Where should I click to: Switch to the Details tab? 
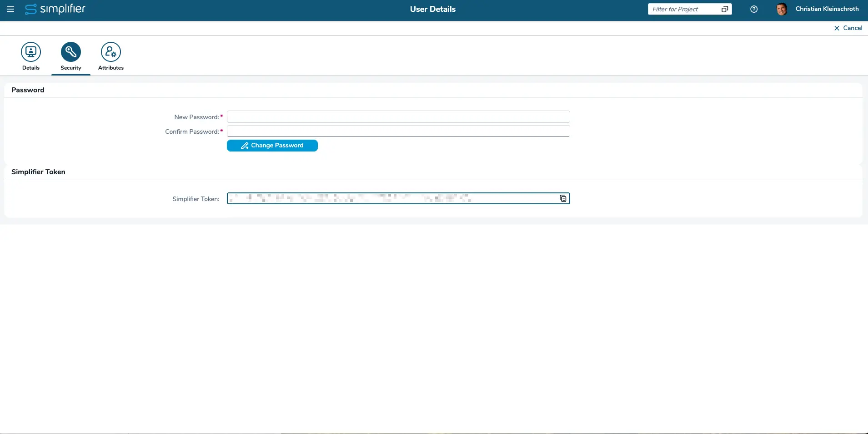click(31, 56)
